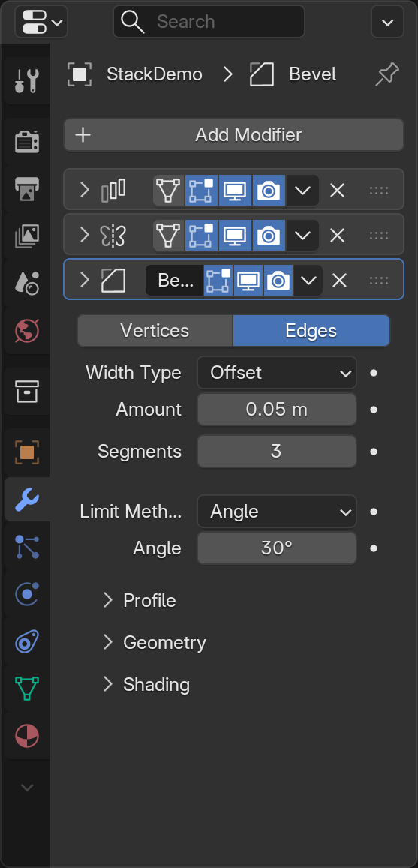Animate Amount using its dot
Screen dimensions: 418x868
coord(374,410)
